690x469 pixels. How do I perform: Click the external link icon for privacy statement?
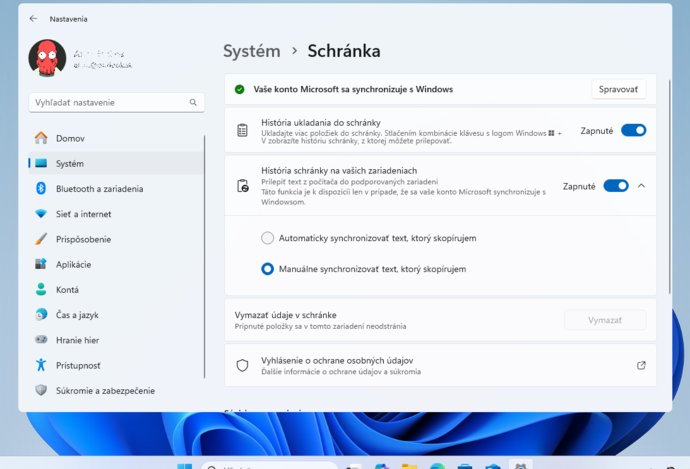click(x=641, y=365)
